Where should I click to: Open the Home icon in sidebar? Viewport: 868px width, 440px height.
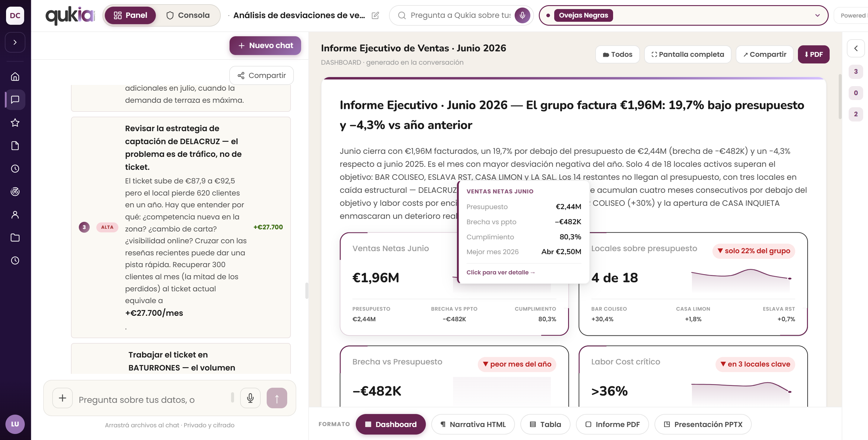pos(15,76)
